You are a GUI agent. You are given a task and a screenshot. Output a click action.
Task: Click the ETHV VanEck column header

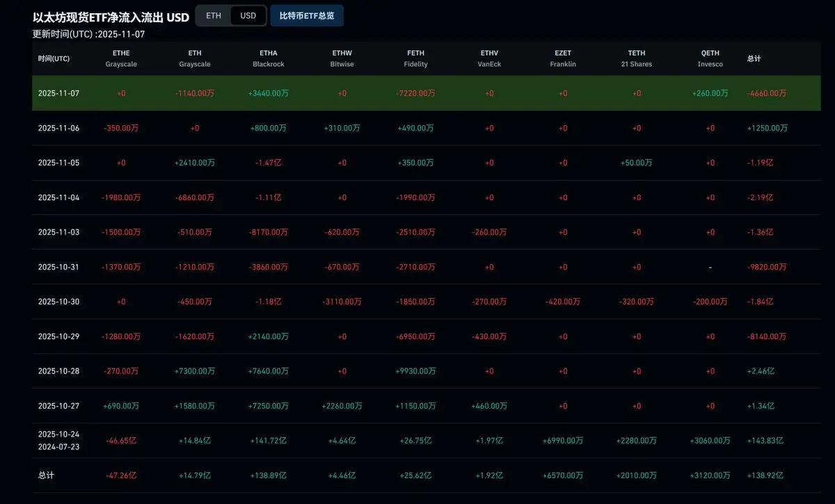point(489,58)
